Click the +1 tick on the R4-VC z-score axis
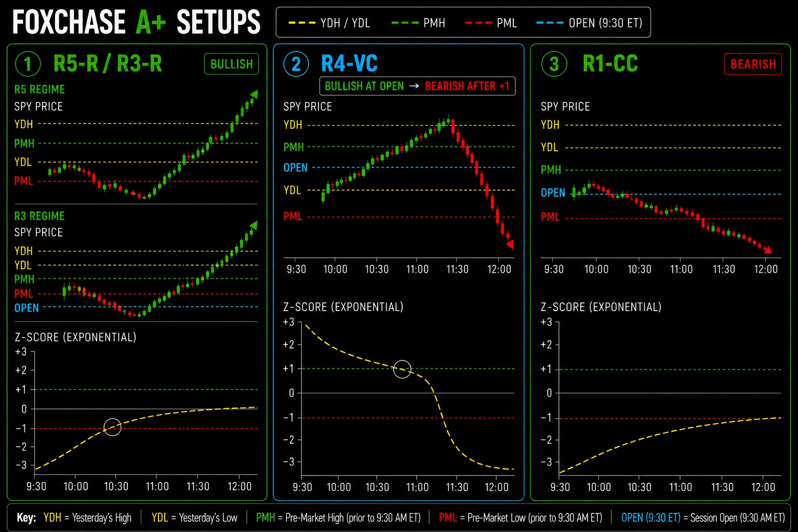 click(x=288, y=368)
